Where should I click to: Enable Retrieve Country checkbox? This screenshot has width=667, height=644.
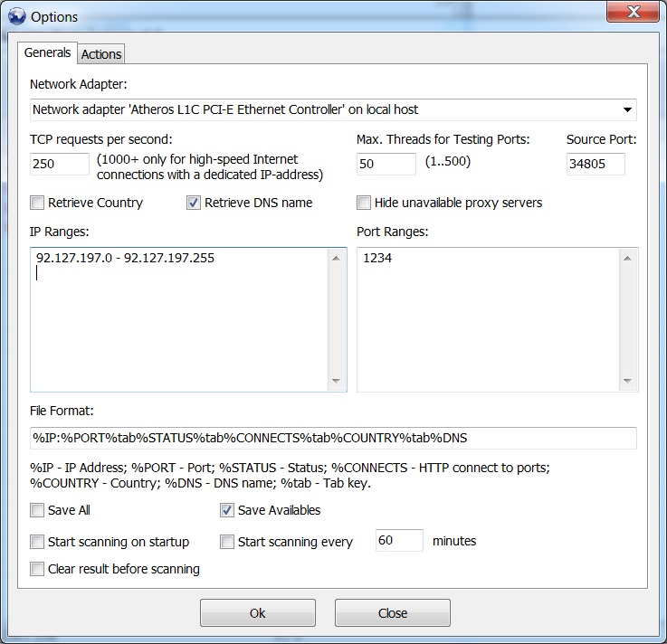click(x=37, y=203)
